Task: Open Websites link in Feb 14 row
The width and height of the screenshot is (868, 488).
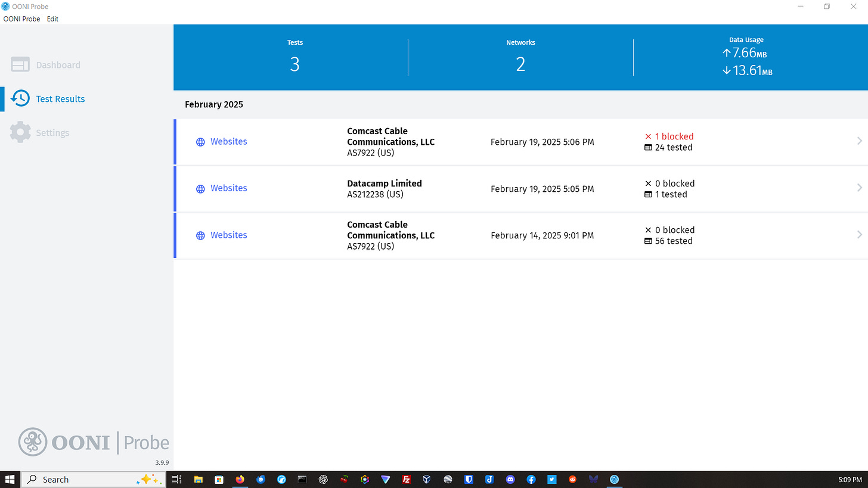Action: (x=228, y=235)
